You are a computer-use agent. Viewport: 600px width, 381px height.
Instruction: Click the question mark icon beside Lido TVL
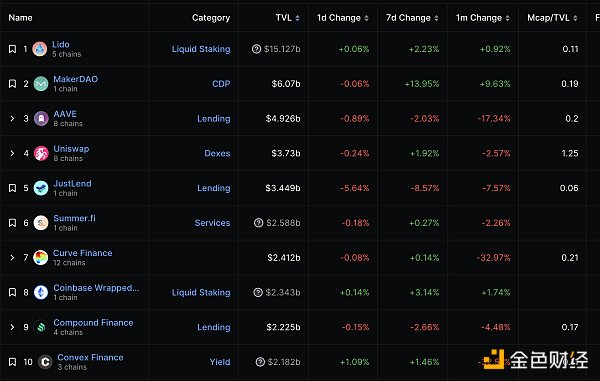coord(256,49)
